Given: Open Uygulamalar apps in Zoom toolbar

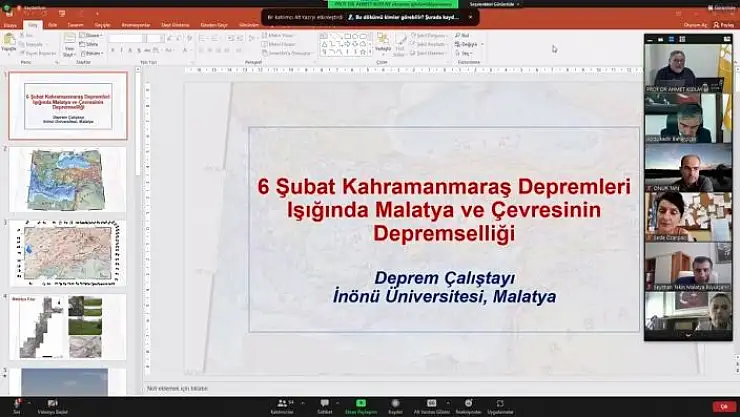Looking at the screenshot, I should pyautogui.click(x=500, y=403).
